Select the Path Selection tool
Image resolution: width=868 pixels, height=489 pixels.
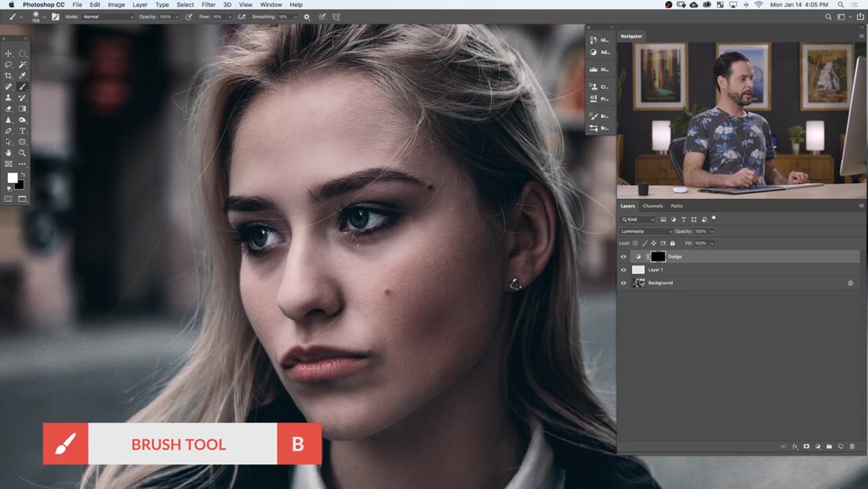(9, 143)
